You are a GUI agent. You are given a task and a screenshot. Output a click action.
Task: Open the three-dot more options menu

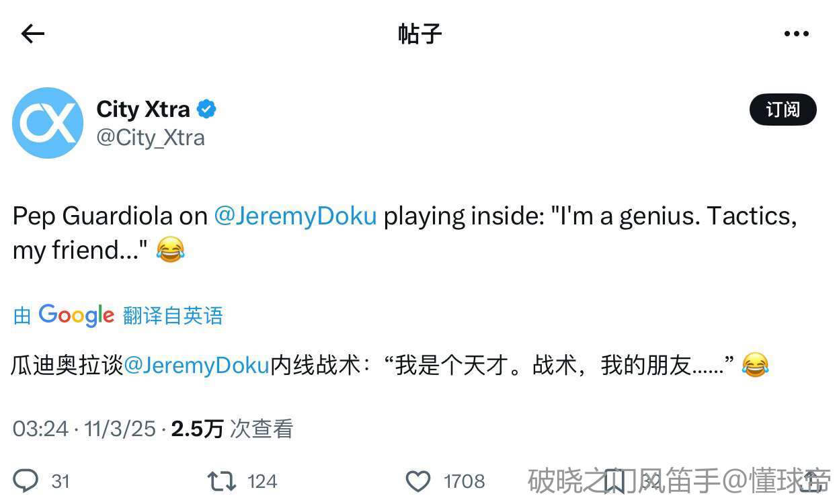tap(797, 34)
